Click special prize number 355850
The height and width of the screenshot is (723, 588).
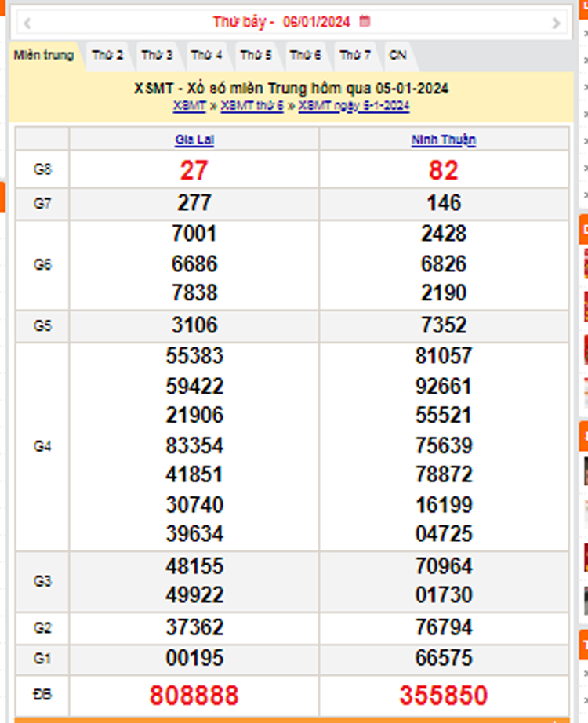[x=444, y=696]
